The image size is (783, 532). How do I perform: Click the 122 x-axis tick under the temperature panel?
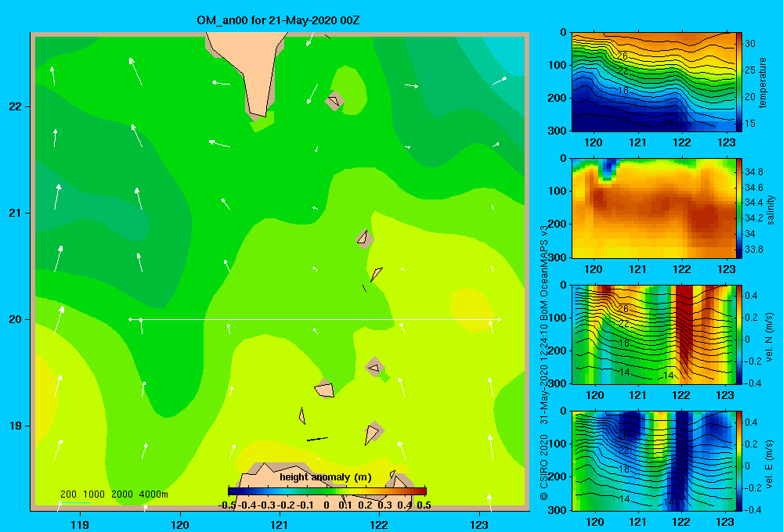(682, 142)
